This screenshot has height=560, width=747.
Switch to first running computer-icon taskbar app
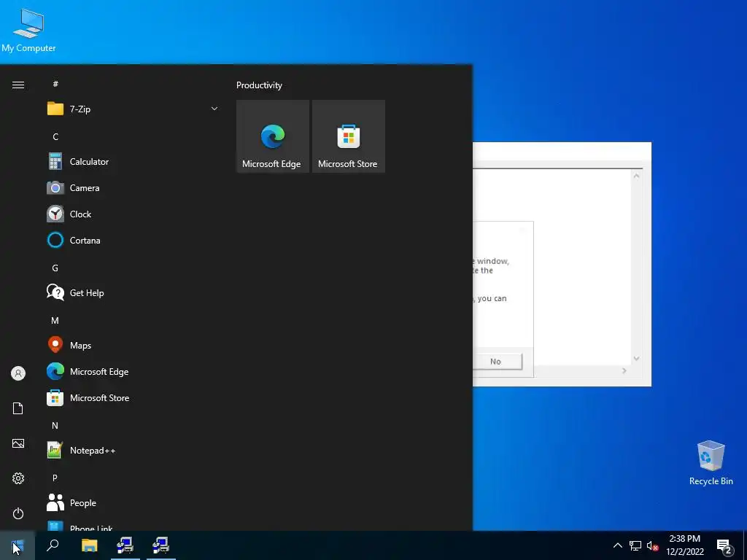(x=125, y=545)
